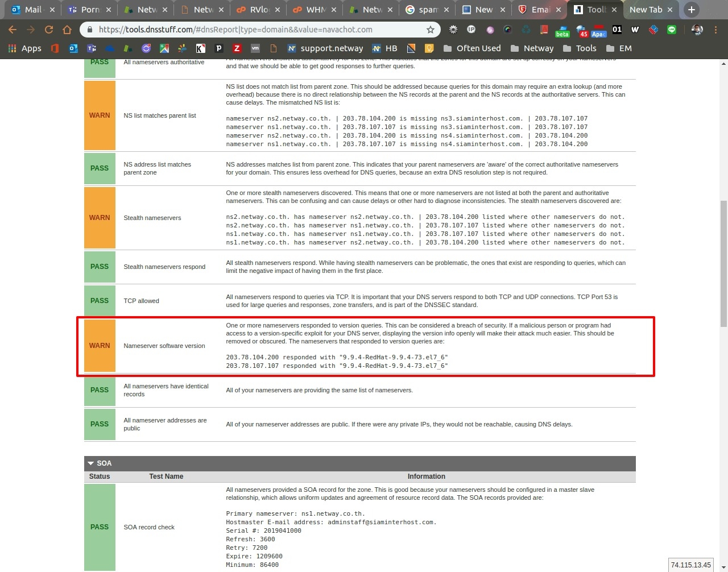Click the browser reload button

pos(49,30)
